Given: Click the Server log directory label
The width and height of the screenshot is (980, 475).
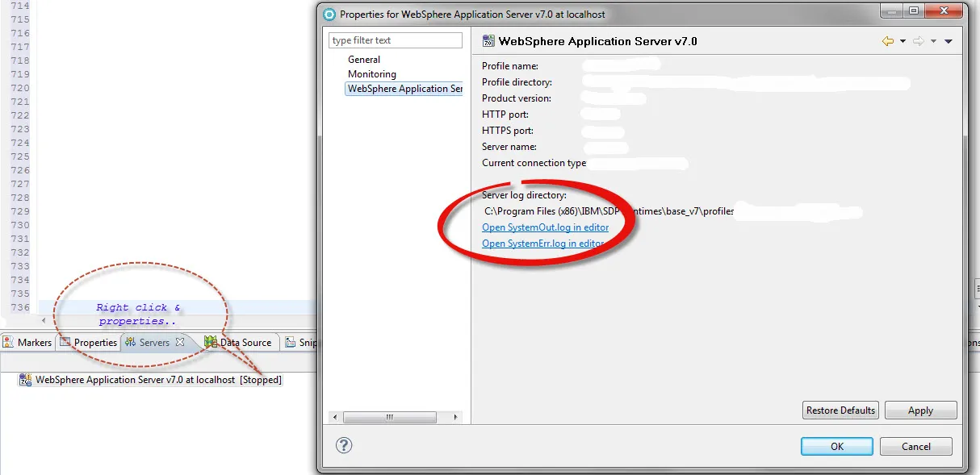Looking at the screenshot, I should point(525,195).
